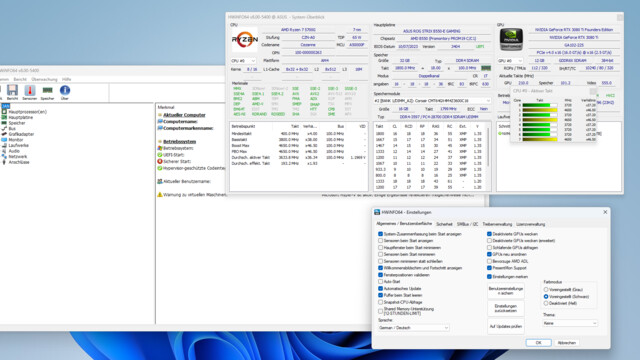Toggle the Fensterpositionen validieren checkbox
Image resolution: width=640 pixels, height=360 pixels.
(380, 275)
